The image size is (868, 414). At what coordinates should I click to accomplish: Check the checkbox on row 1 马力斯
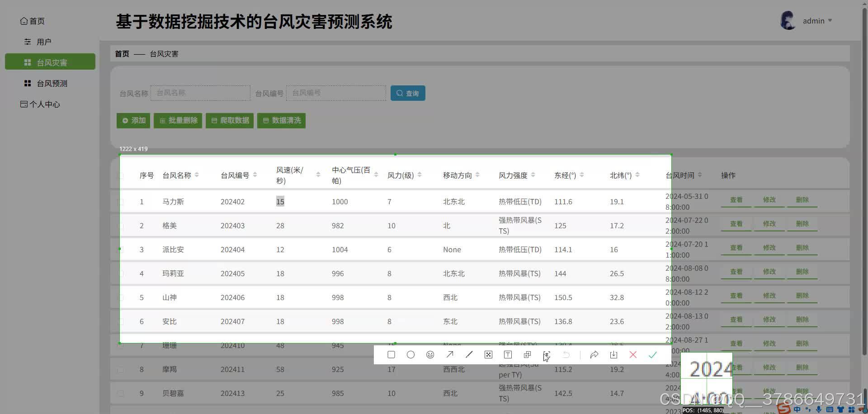click(121, 202)
